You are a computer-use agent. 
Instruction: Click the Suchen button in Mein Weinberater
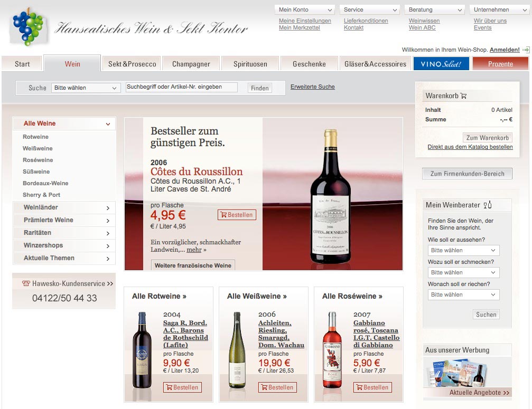(486, 315)
